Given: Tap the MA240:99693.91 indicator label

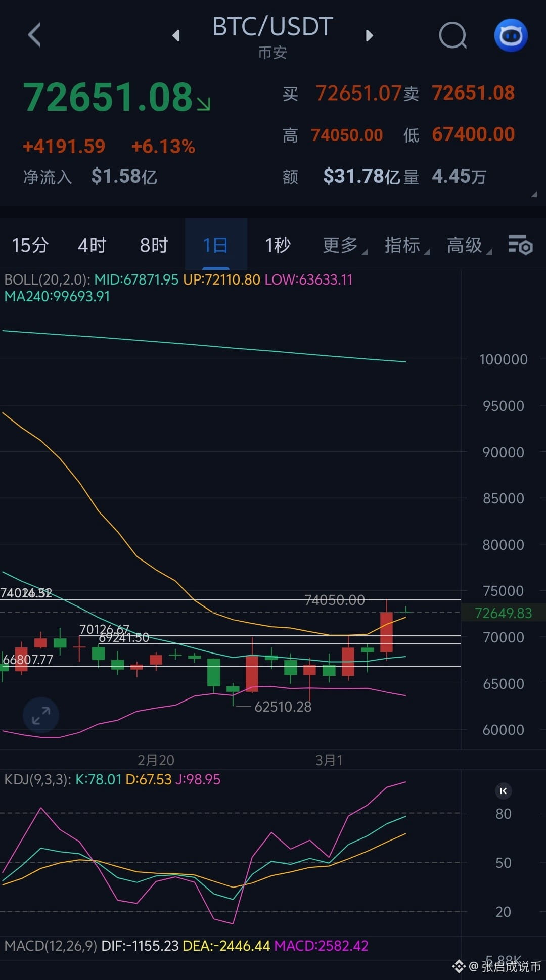Looking at the screenshot, I should click(x=57, y=296).
